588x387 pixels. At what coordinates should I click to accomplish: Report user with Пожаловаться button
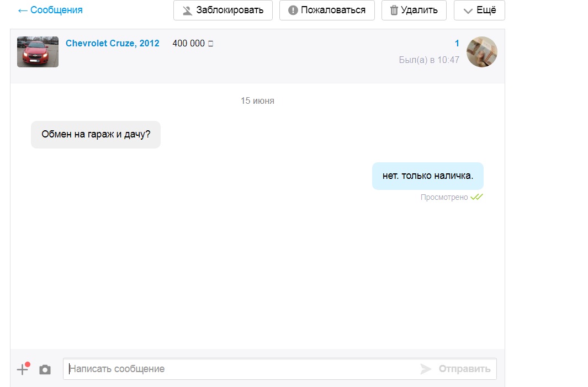point(327,10)
